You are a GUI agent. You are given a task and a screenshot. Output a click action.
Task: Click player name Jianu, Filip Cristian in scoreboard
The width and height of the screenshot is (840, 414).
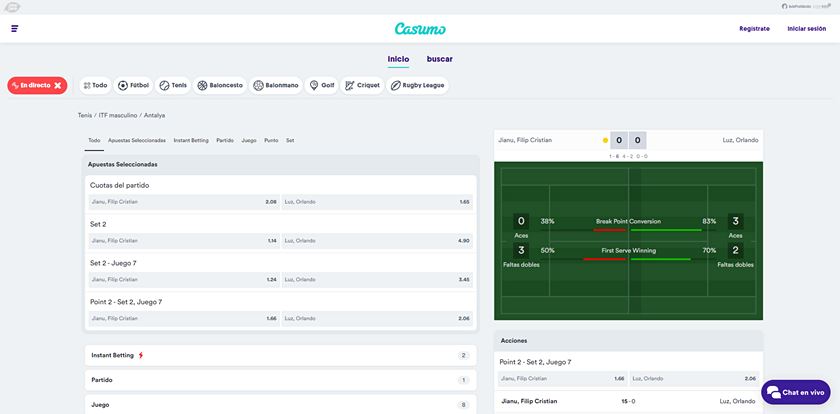[525, 140]
